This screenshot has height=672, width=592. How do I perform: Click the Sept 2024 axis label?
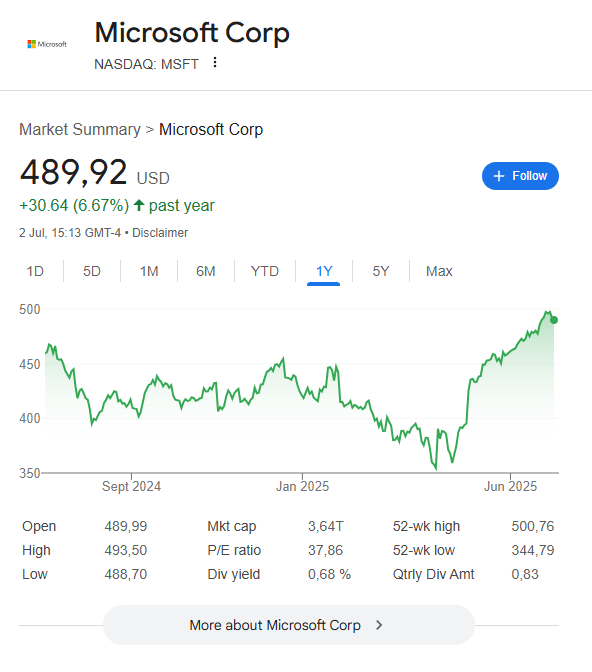point(131,486)
